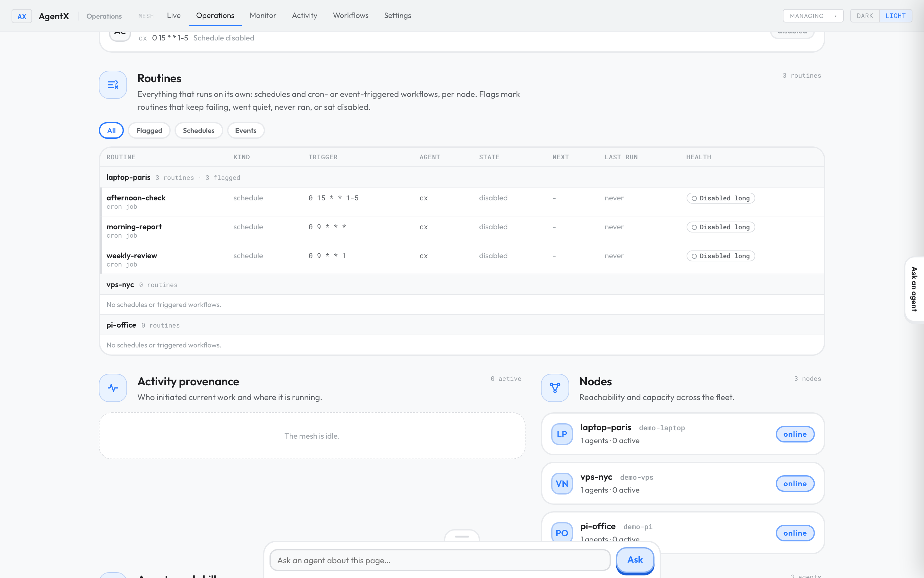Click the AGENT column header
The height and width of the screenshot is (578, 924).
click(430, 157)
